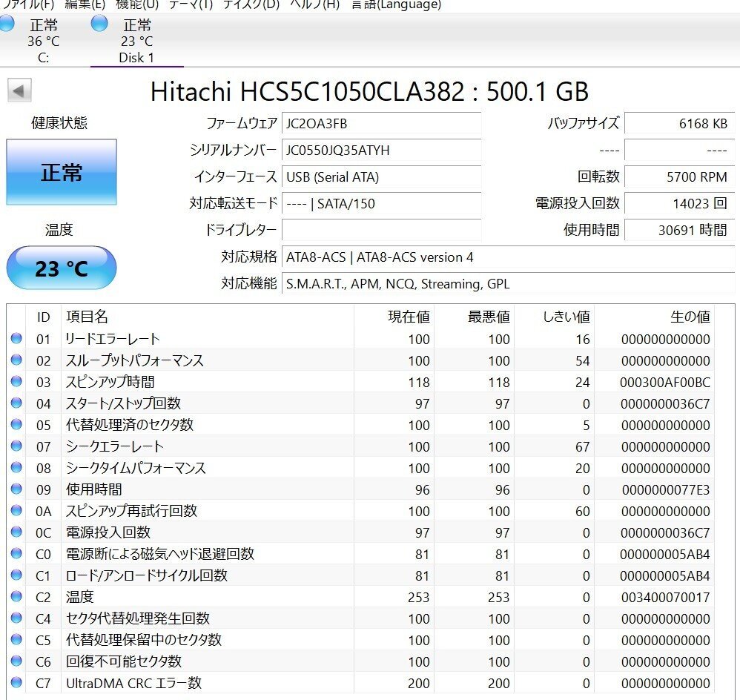
Task: Click status icon for C1 ロード/アンロードサイクル回数
Action: pyautogui.click(x=16, y=575)
